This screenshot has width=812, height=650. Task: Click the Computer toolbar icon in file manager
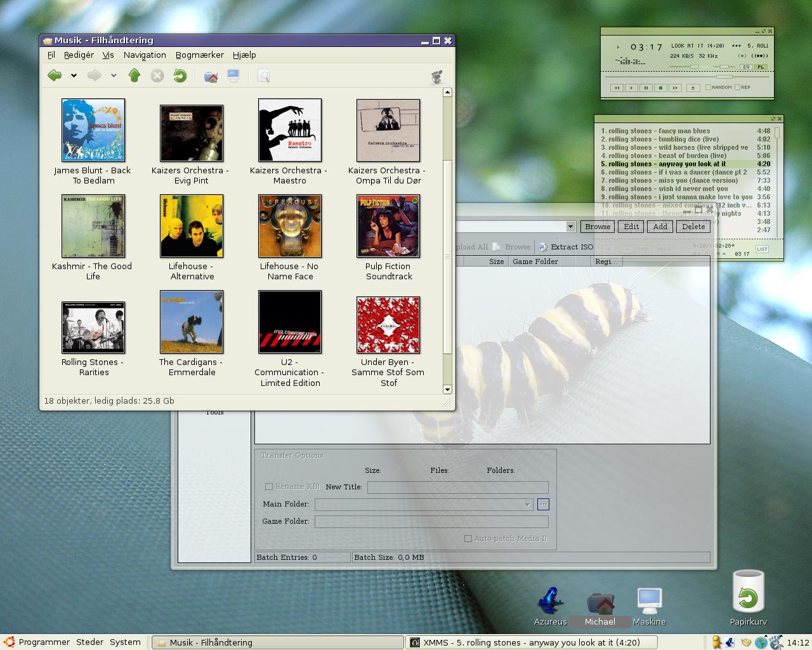[x=233, y=76]
